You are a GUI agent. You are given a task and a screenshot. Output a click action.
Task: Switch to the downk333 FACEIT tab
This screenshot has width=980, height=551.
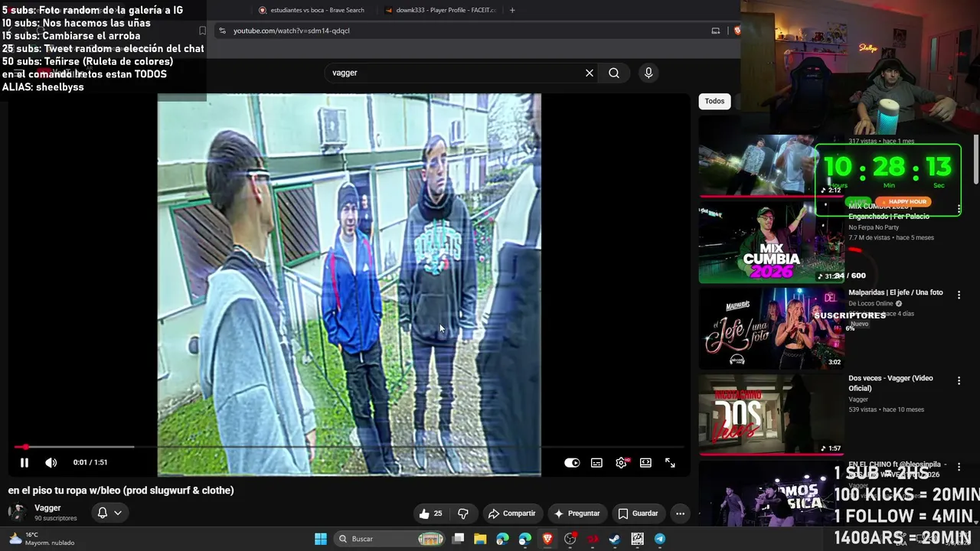pos(440,10)
